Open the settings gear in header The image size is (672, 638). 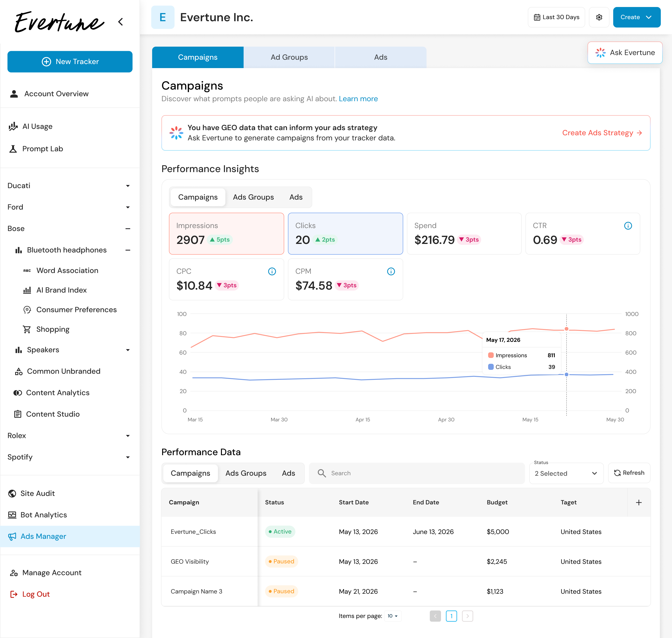[x=599, y=17]
